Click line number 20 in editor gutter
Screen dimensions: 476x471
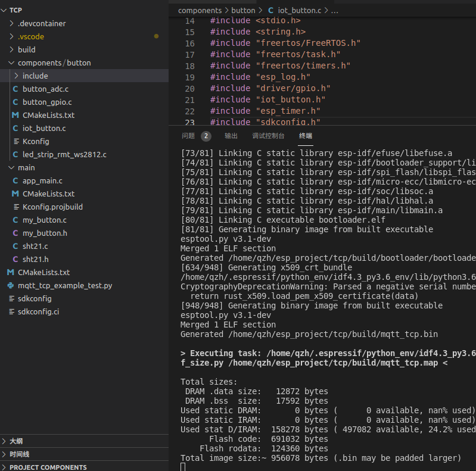(189, 89)
